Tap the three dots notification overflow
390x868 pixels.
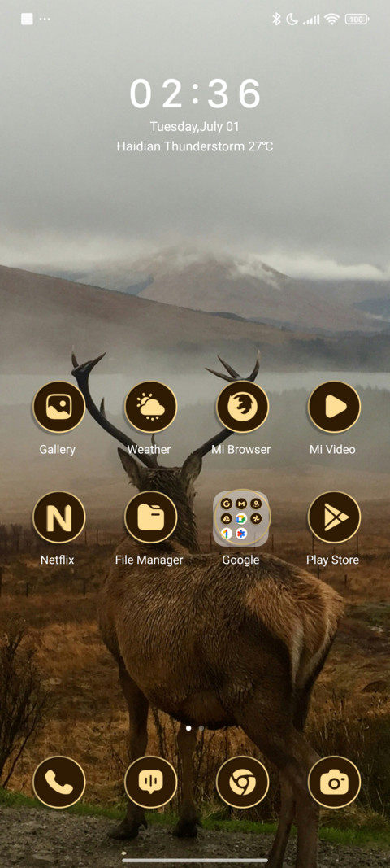(x=45, y=19)
